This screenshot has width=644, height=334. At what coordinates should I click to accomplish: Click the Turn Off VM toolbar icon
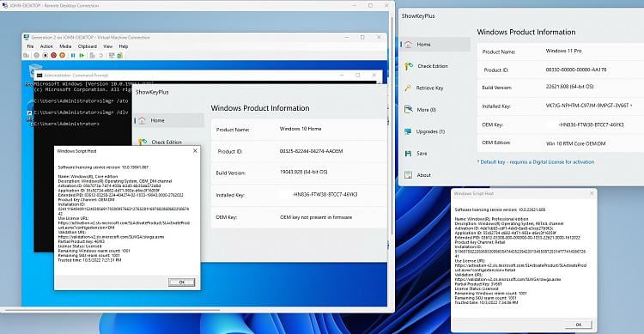(46, 56)
